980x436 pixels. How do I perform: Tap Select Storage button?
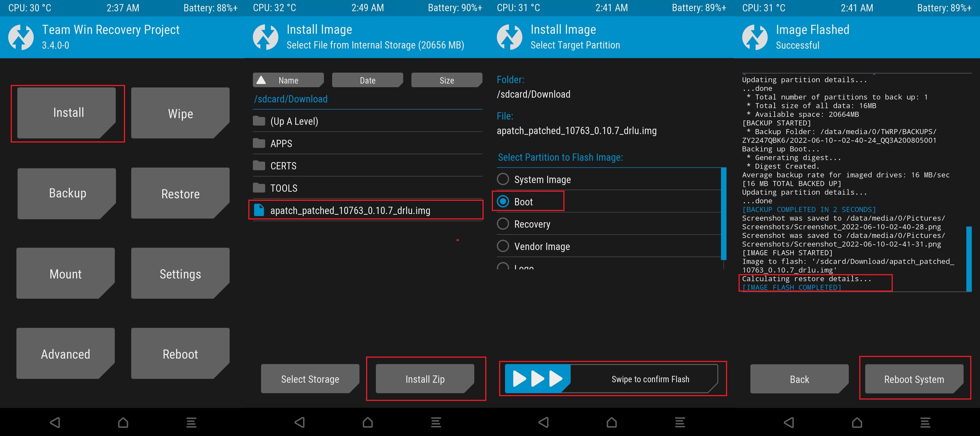coord(310,379)
